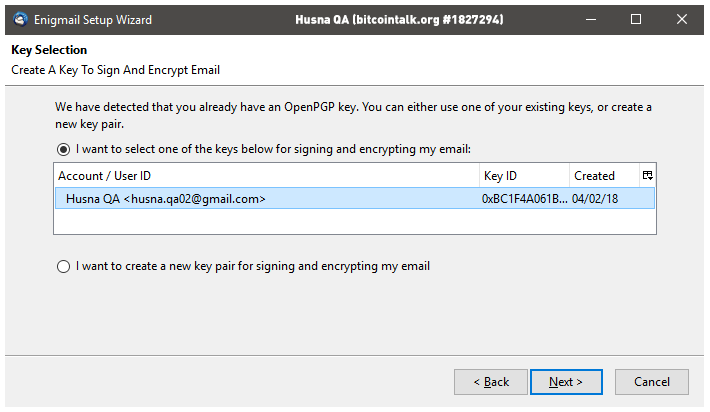
Task: Click the Key Selection heading
Action: pos(49,50)
